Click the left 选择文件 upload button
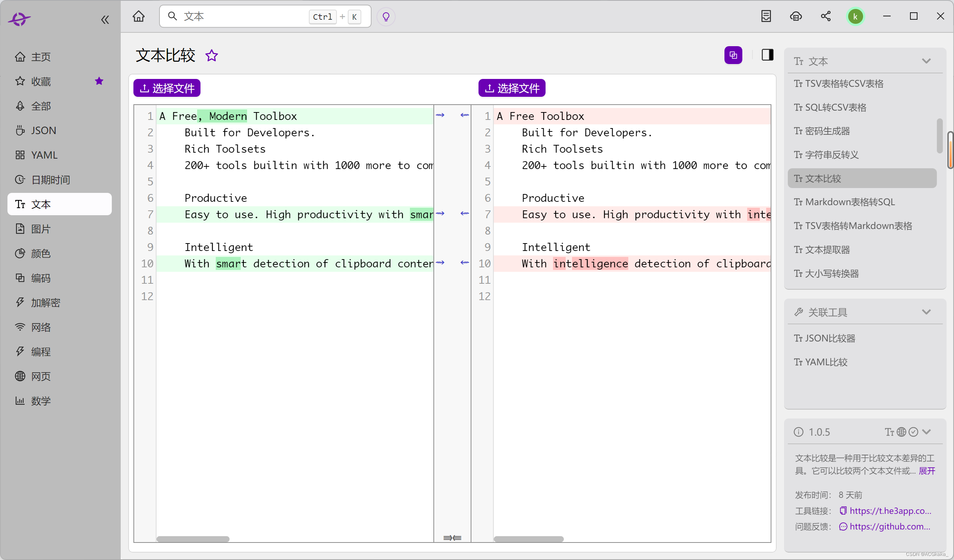 click(x=167, y=88)
